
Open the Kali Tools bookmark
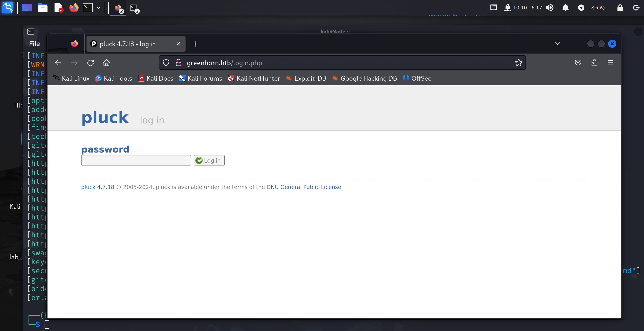[114, 78]
